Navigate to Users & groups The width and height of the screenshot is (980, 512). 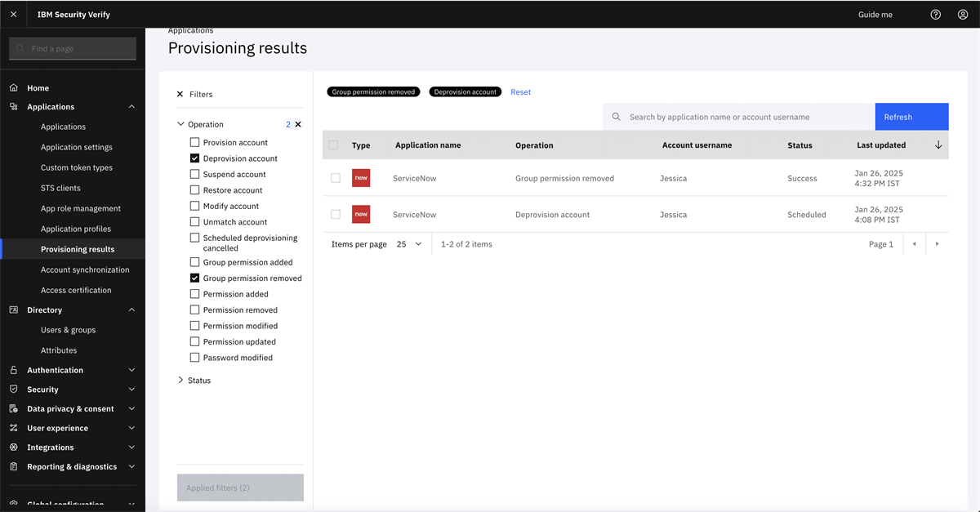click(x=68, y=330)
